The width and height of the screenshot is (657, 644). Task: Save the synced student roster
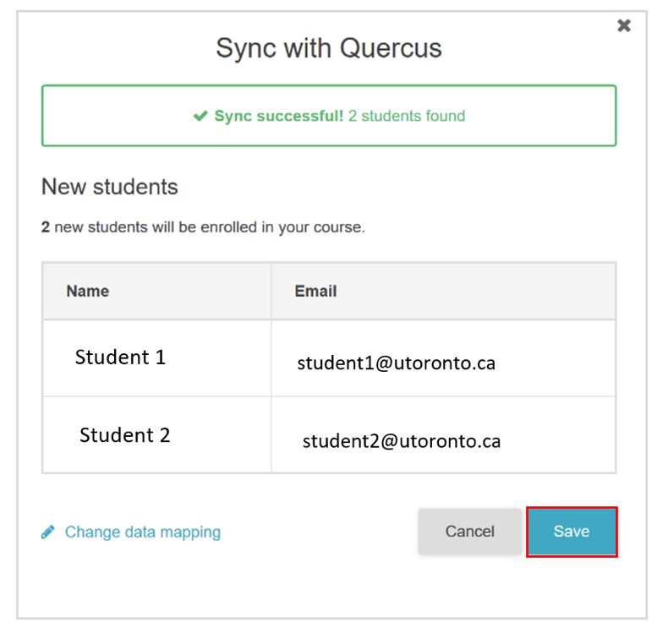[572, 532]
